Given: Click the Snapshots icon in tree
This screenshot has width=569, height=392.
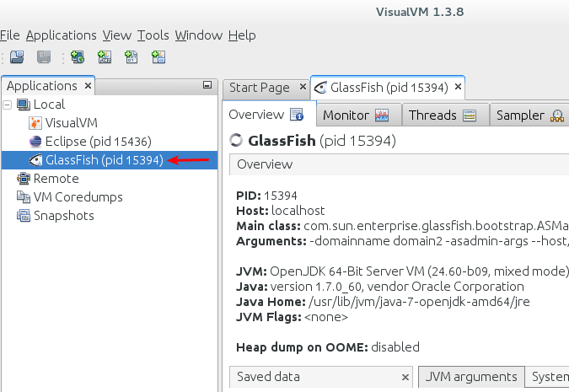Looking at the screenshot, I should tap(24, 216).
